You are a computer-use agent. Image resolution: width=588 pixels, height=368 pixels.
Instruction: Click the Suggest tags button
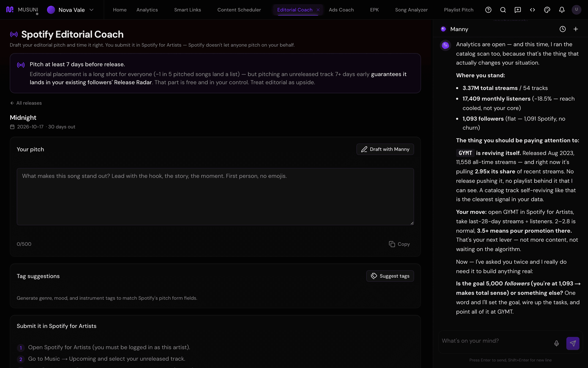tap(390, 276)
